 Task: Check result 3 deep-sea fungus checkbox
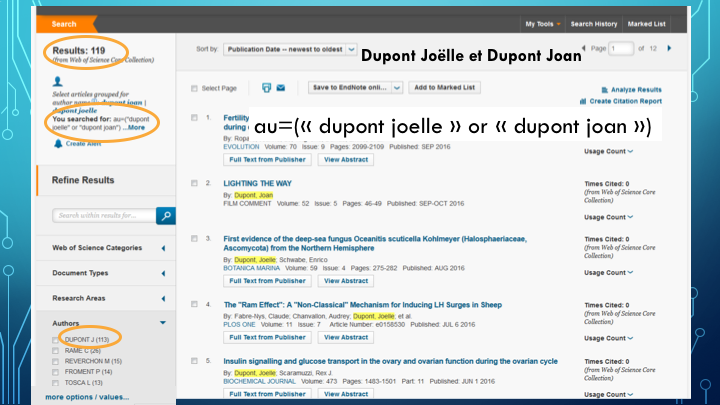point(194,239)
